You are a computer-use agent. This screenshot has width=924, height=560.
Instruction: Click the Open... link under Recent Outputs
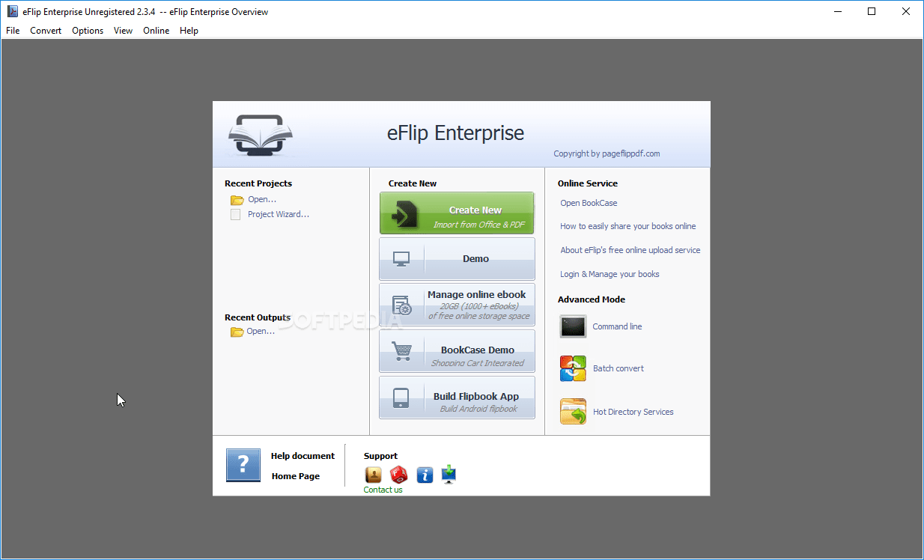click(261, 332)
